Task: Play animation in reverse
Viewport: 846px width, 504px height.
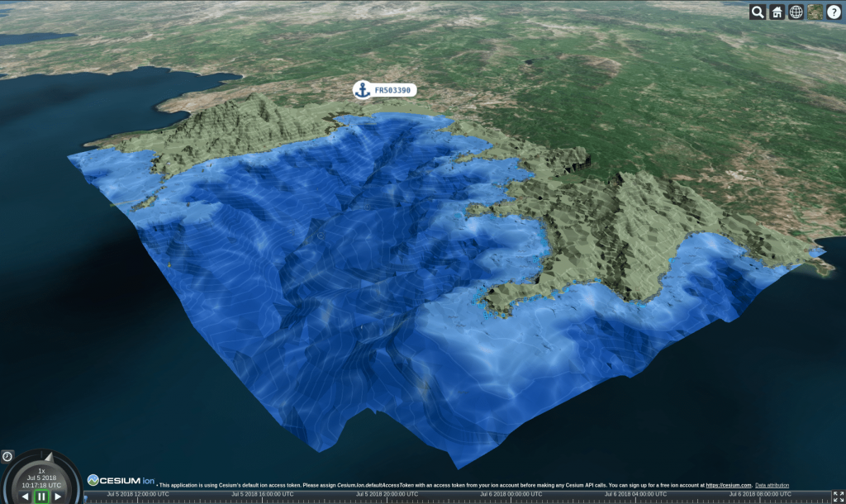Action: (25, 497)
